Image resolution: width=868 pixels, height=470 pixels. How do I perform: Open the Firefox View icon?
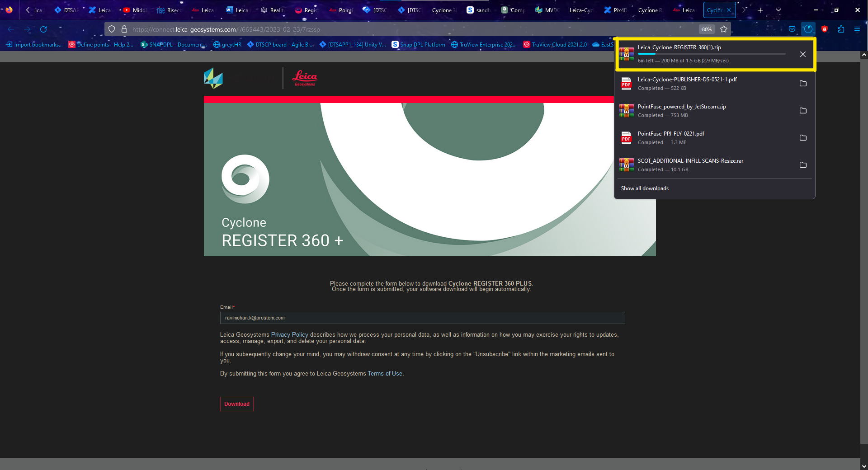coord(9,10)
